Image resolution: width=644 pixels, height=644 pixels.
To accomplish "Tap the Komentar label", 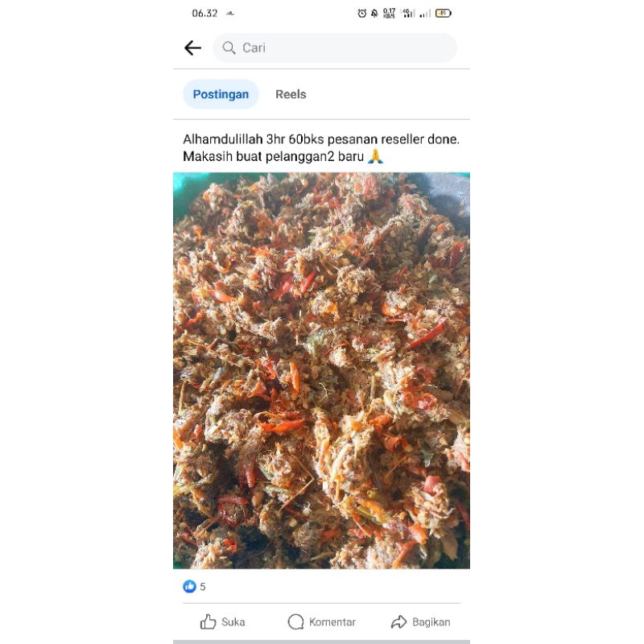I will (332, 621).
